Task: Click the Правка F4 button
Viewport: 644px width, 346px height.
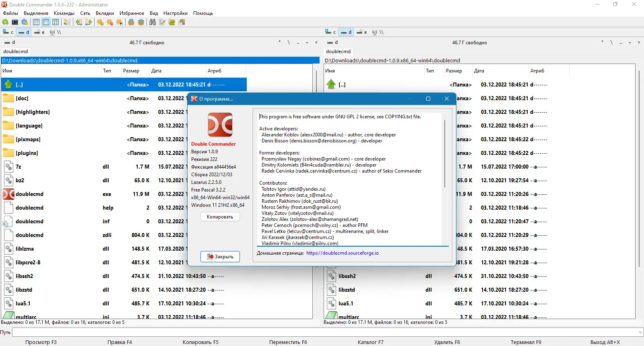Action: pos(120,342)
